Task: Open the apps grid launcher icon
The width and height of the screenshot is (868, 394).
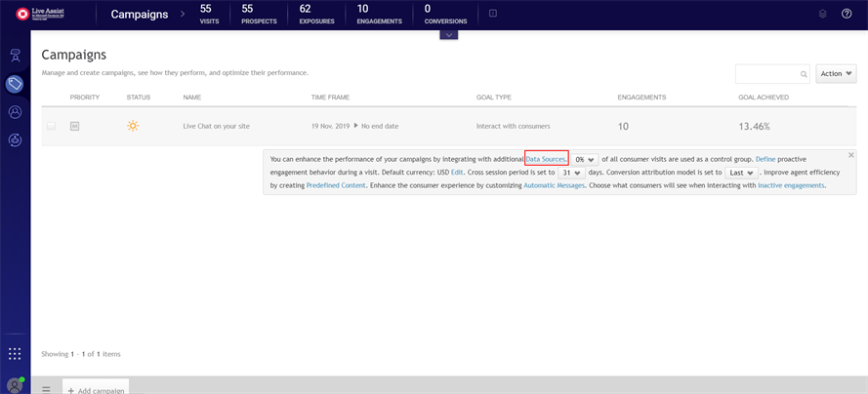Action: (15, 354)
